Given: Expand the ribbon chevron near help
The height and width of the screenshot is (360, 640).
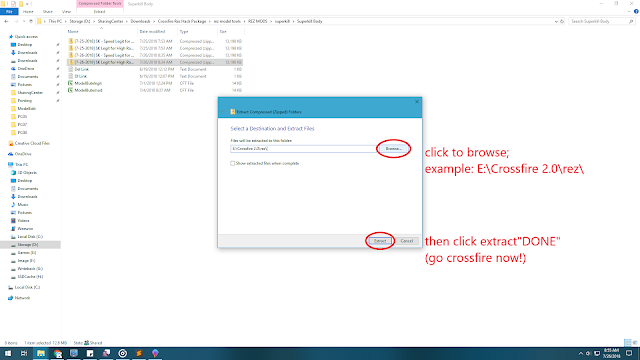Looking at the screenshot, I should click(x=629, y=11).
